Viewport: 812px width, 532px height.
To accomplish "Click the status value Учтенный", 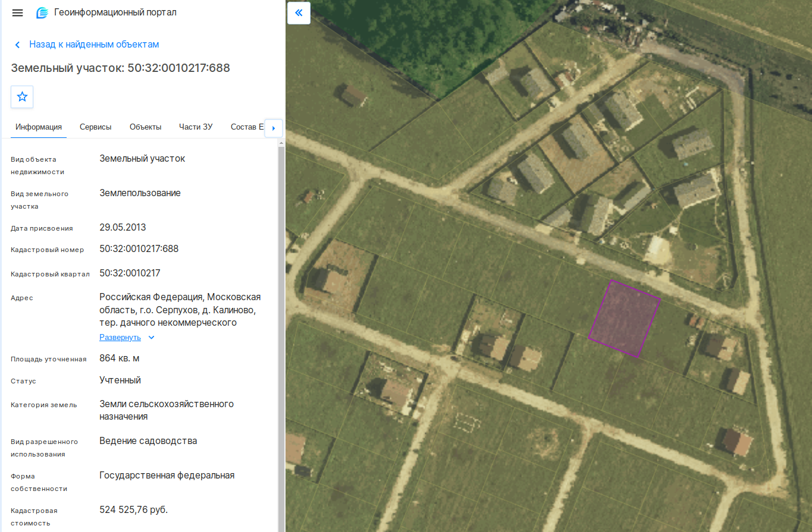I will tap(120, 380).
